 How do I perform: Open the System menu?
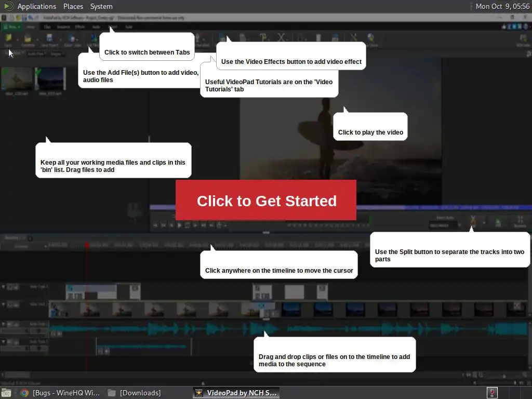[101, 6]
